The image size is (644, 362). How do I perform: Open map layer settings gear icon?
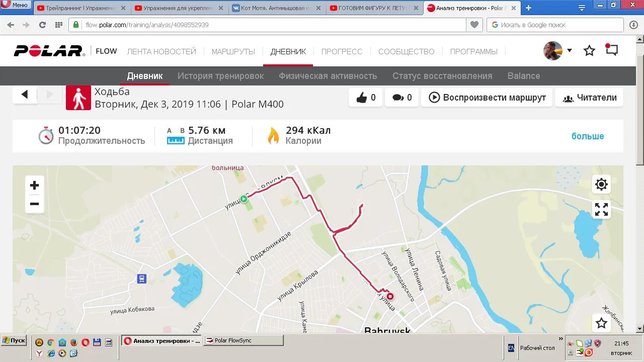click(x=601, y=185)
